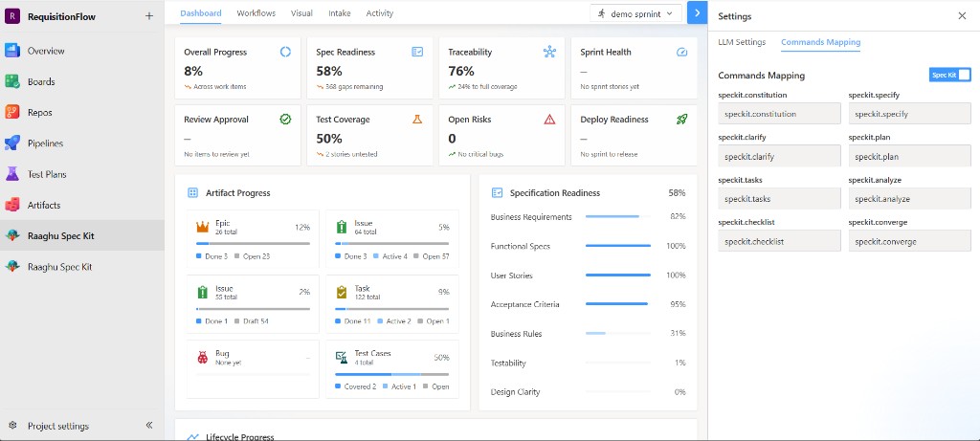Collapse the sidebar with double chevron
The height and width of the screenshot is (441, 980).
point(149,426)
